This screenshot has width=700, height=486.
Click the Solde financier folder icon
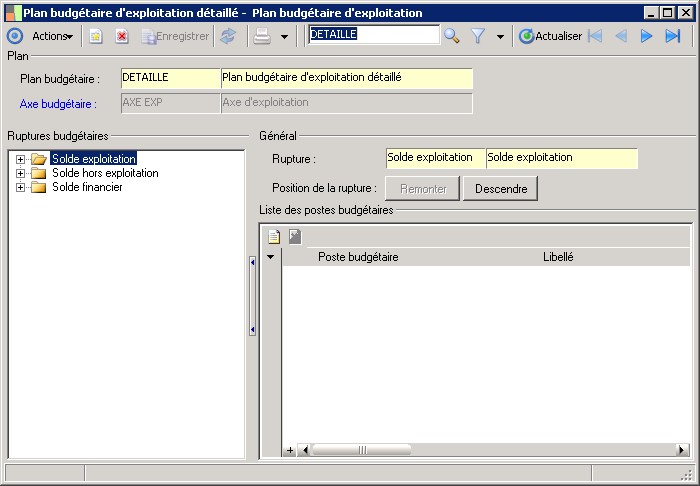(38, 187)
